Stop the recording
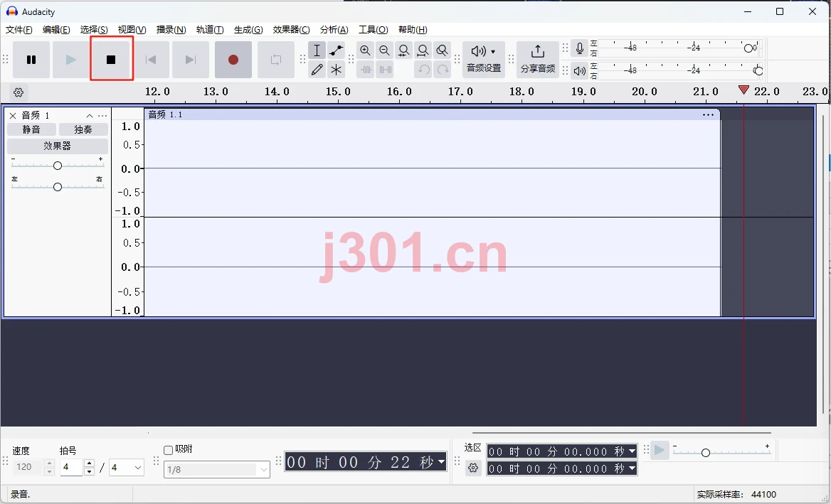 pyautogui.click(x=111, y=60)
